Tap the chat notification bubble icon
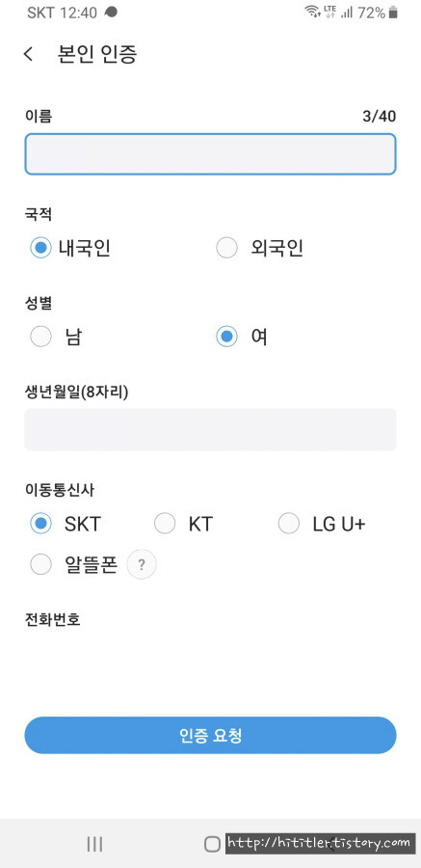 [111, 12]
